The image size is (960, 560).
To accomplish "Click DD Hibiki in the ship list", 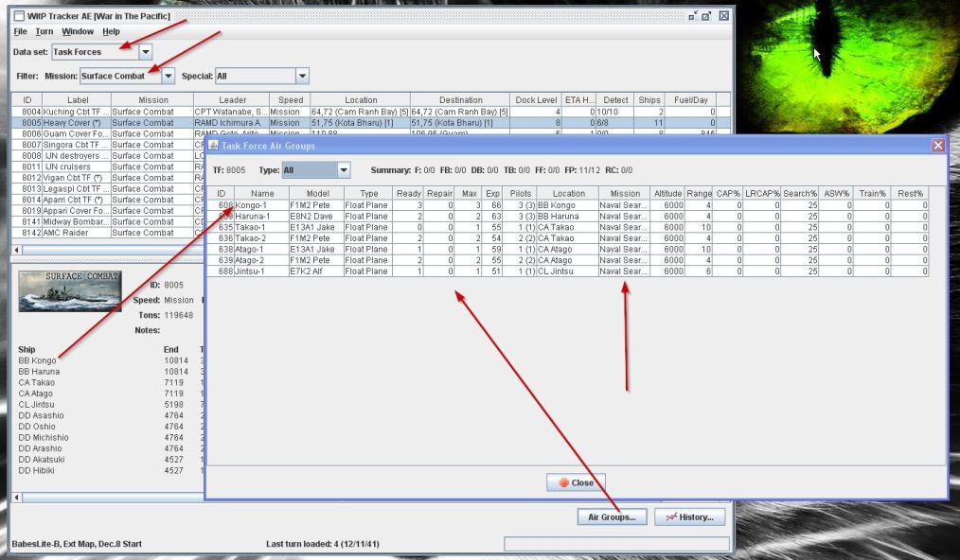I will pyautogui.click(x=37, y=471).
